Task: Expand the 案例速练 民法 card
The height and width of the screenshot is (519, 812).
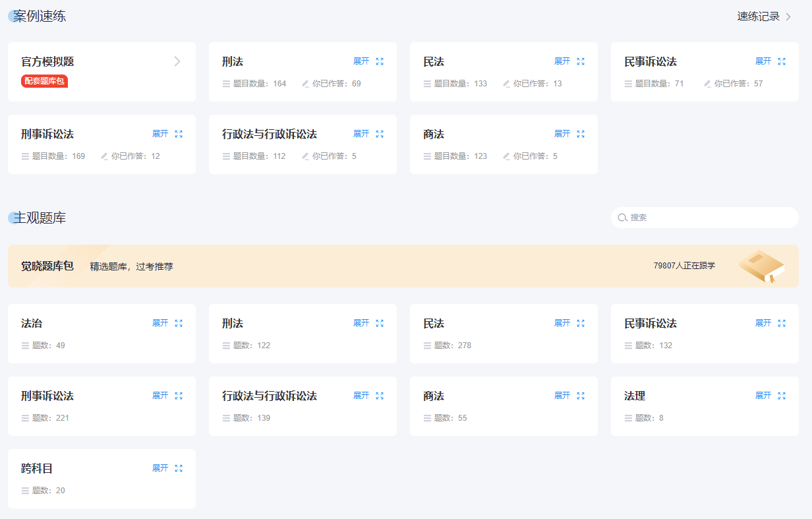Action: (x=562, y=61)
